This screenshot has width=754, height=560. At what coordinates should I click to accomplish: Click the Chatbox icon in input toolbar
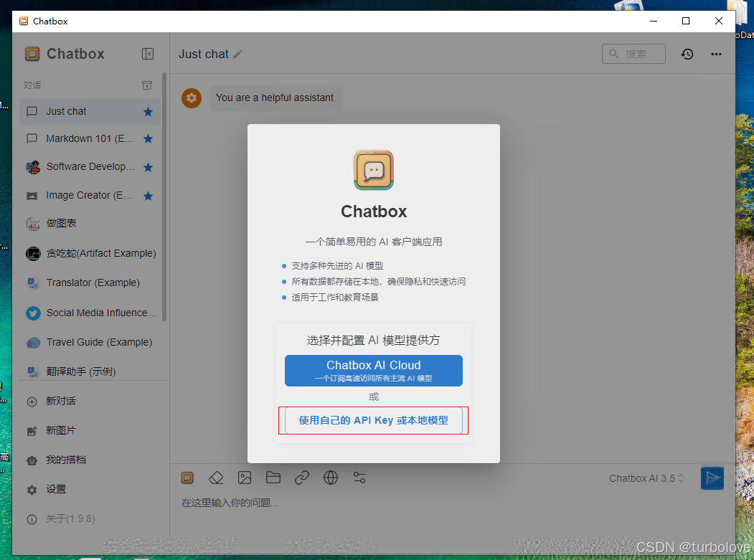pos(187,478)
